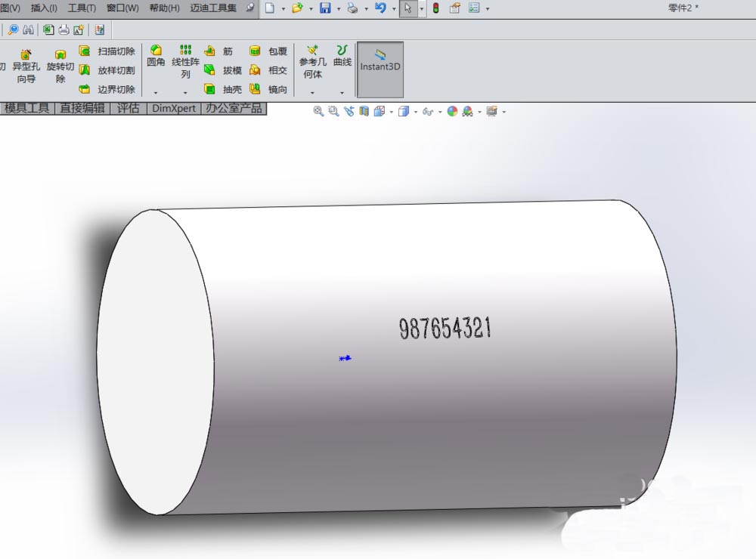This screenshot has width=756, height=559.
Task: Select the Revolved Cut (旋转切除) tool
Action: pyautogui.click(x=60, y=66)
